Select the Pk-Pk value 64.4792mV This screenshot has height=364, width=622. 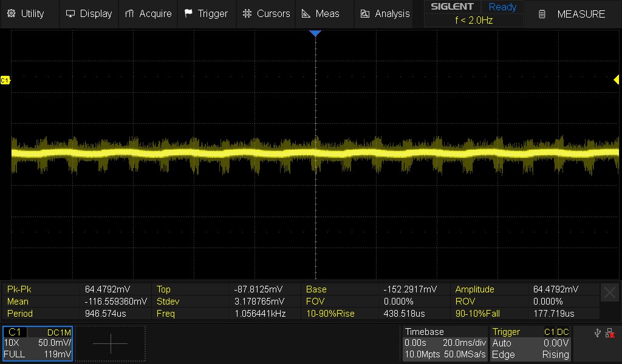pyautogui.click(x=107, y=289)
